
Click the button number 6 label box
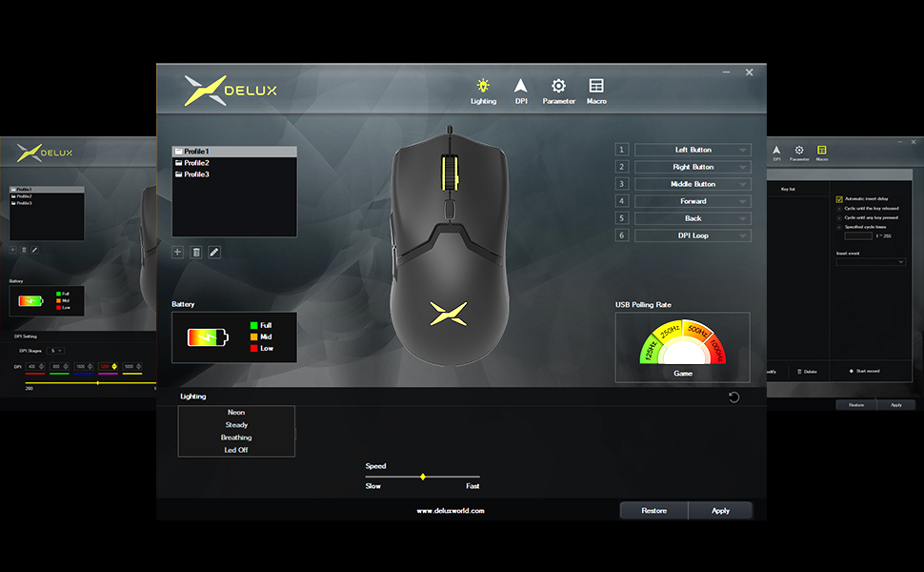click(x=622, y=235)
